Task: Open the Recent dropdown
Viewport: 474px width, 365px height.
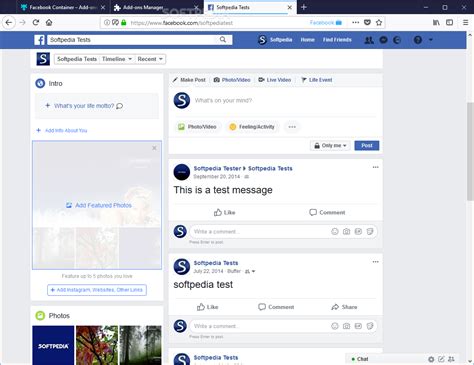Action: click(x=150, y=59)
